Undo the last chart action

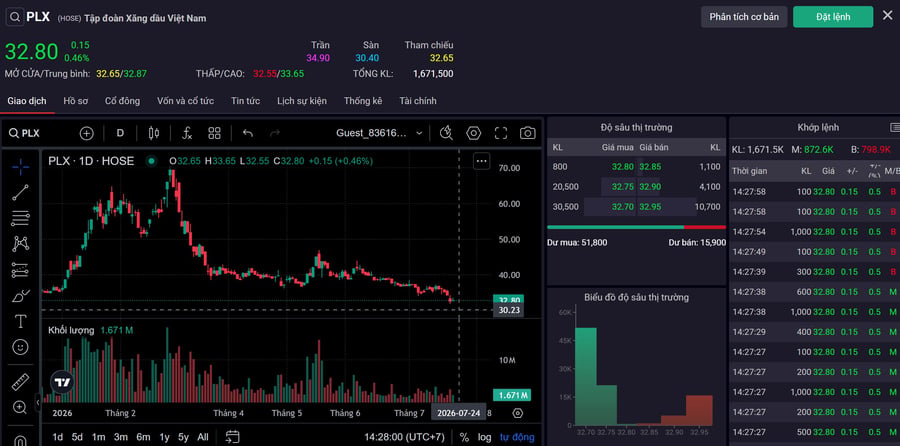247,133
